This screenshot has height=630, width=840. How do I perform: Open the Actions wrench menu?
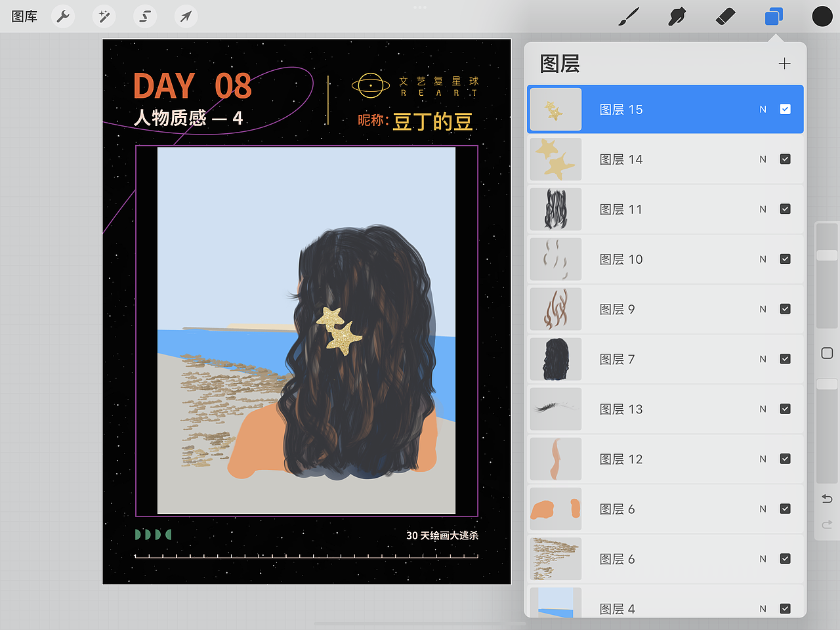[63, 16]
